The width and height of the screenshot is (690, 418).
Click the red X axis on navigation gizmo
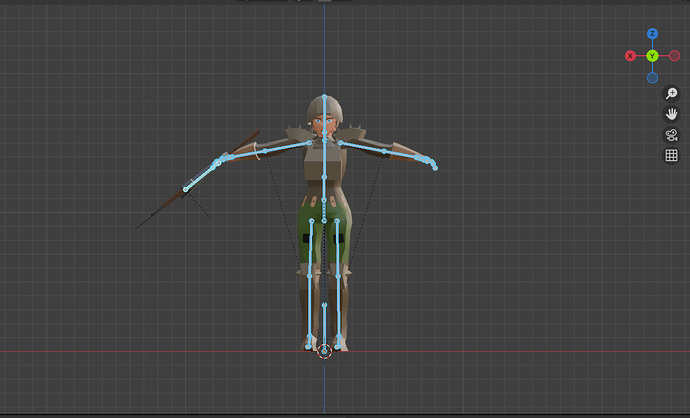[x=630, y=56]
